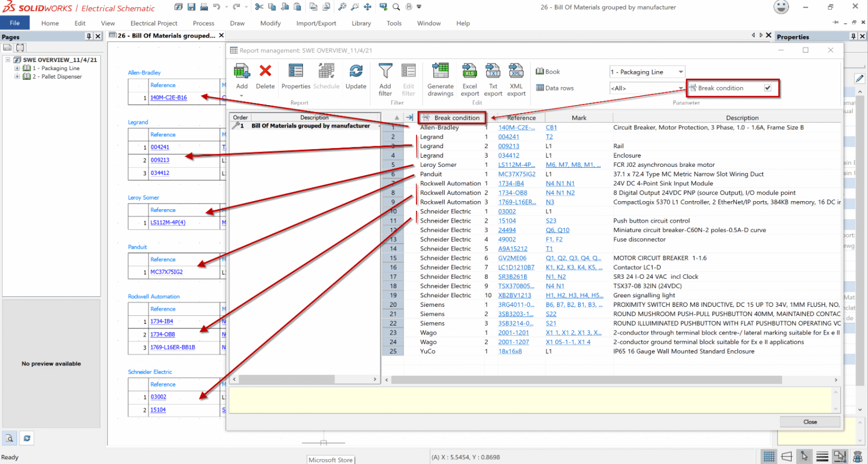868x464 pixels.
Task: Click the preview magnifier icon below Pages panel
Action: click(10, 438)
